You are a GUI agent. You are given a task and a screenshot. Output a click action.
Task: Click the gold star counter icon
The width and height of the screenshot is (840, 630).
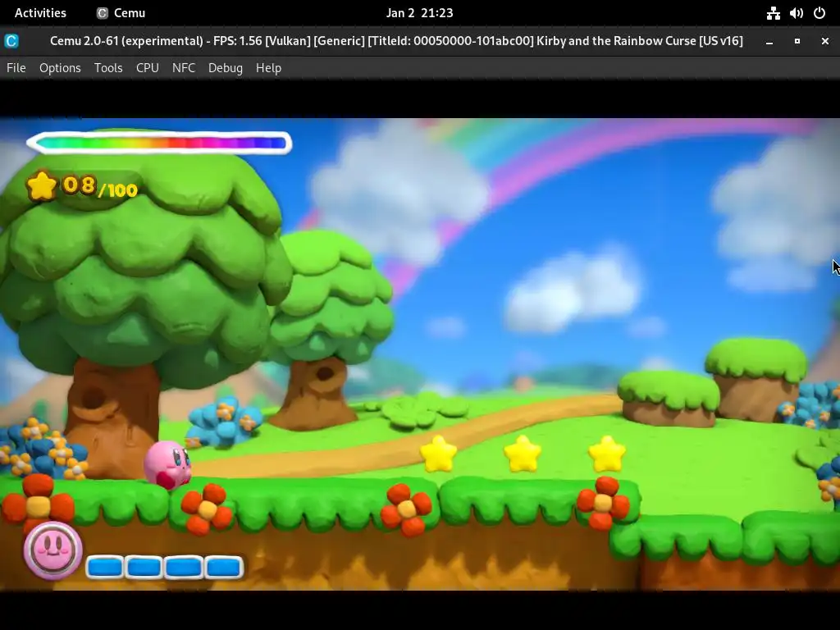point(41,186)
